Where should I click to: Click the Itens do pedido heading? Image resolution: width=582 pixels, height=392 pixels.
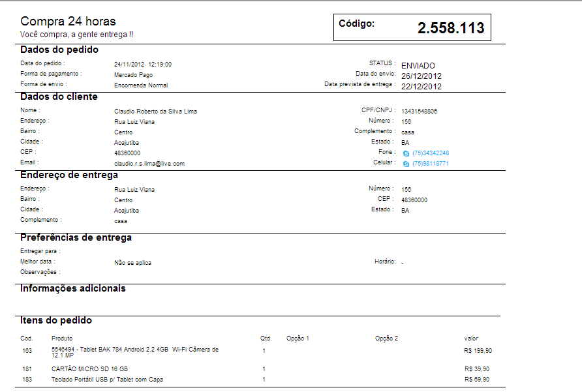pos(56,320)
